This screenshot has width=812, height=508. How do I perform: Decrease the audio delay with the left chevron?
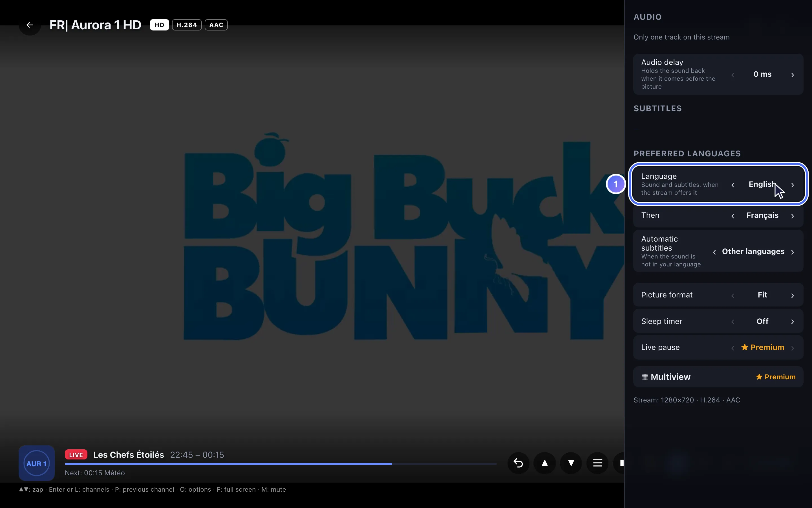(733, 75)
